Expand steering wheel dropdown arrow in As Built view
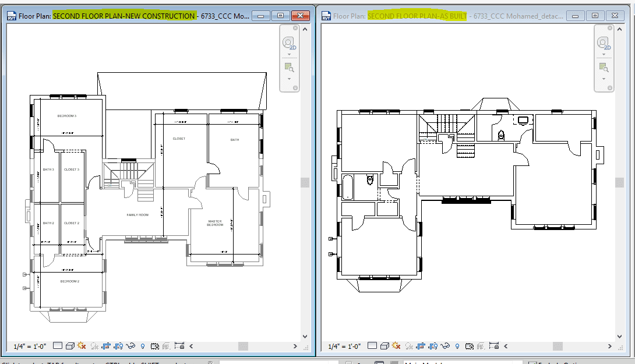 tap(603, 55)
